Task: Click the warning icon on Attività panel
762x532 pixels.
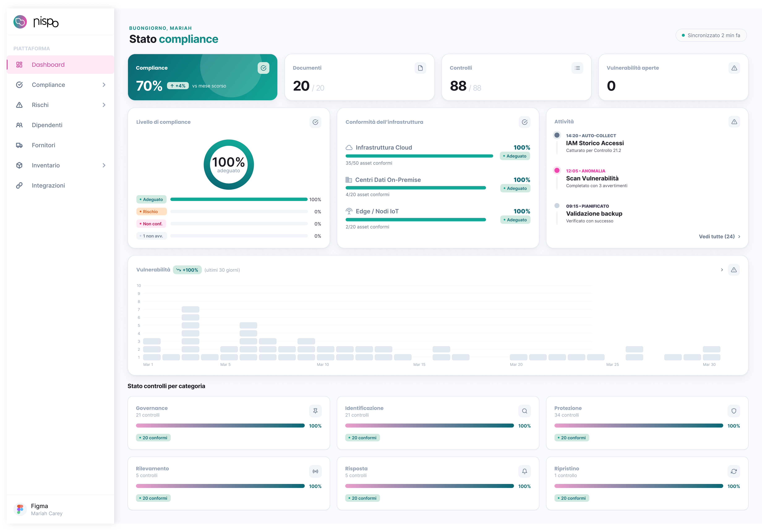Action: [734, 122]
